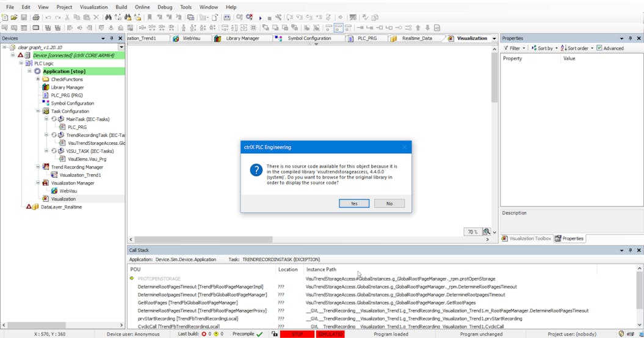Click the Find binoculars icon
The height and width of the screenshot is (338, 644).
[108, 18]
